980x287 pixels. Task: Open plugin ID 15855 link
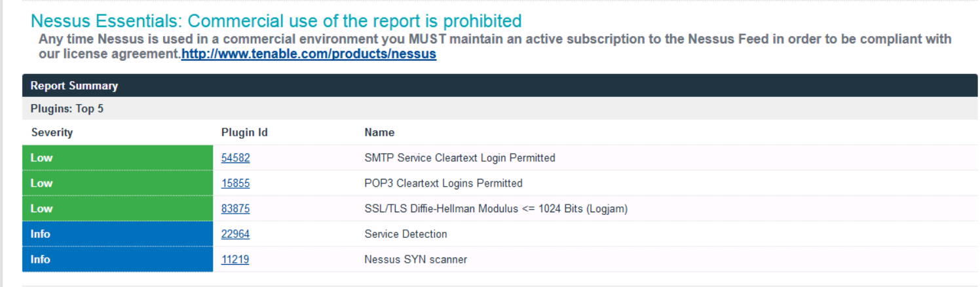[235, 183]
